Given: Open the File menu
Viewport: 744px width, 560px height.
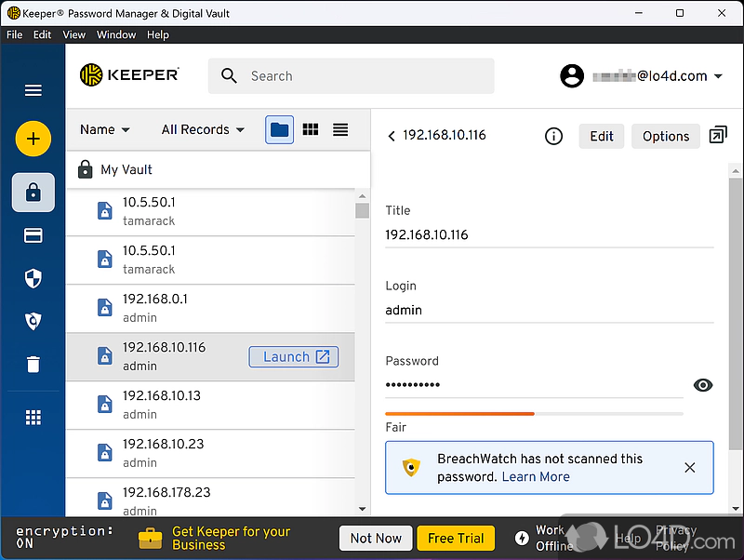Looking at the screenshot, I should 15,34.
